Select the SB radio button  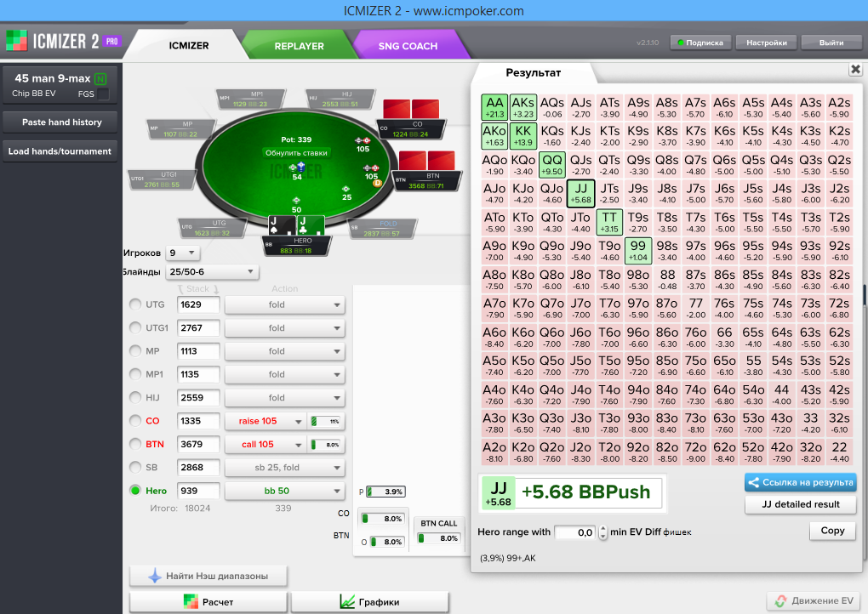[135, 467]
